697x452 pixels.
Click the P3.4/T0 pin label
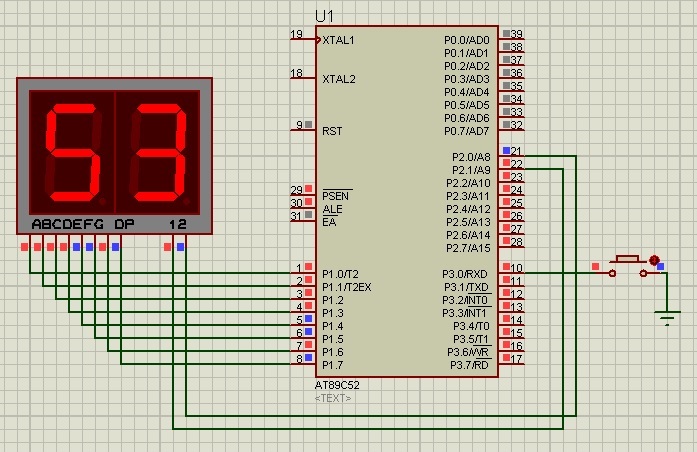pyautogui.click(x=471, y=326)
